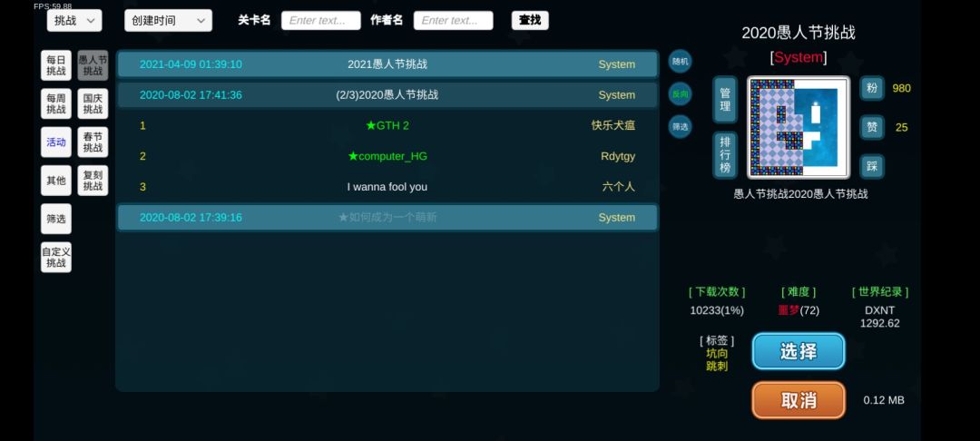This screenshot has height=441, width=980.
Task: Click the 关卡名 text field
Action: pyautogui.click(x=320, y=21)
